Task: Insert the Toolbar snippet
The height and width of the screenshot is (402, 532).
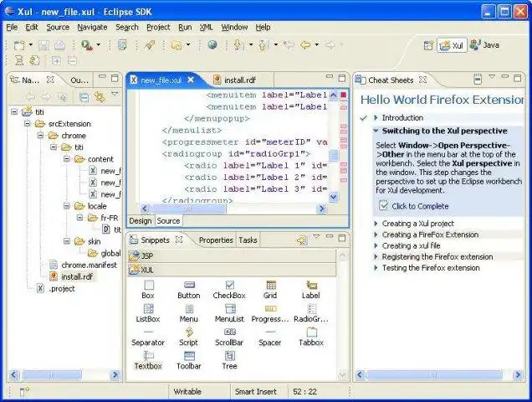Action: [189, 360]
